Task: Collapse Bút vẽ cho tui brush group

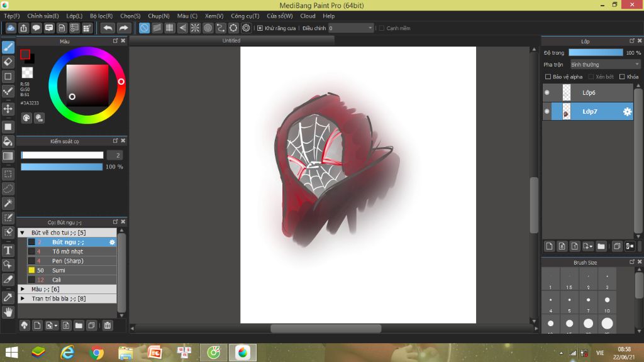Action: point(23,233)
